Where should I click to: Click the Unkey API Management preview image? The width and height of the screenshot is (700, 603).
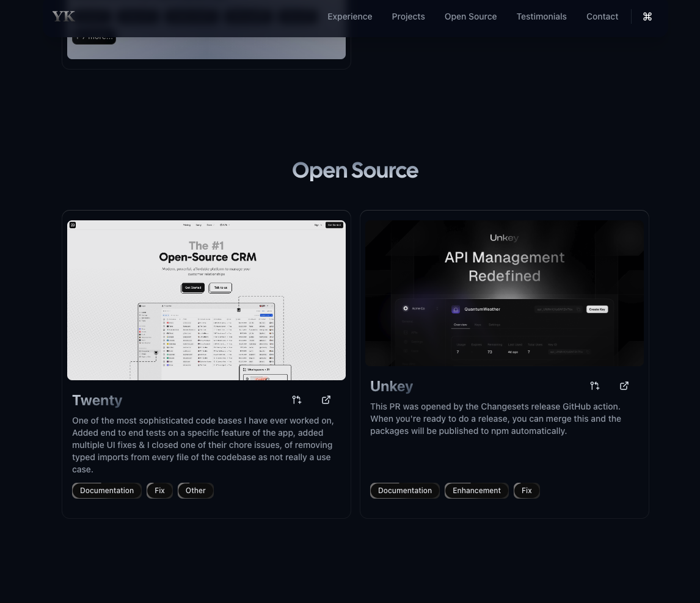pyautogui.click(x=505, y=293)
